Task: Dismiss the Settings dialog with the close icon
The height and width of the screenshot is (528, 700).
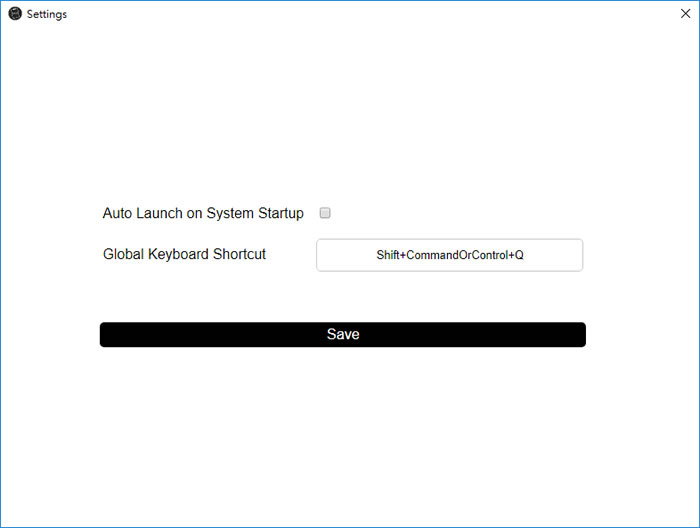Action: (685, 13)
